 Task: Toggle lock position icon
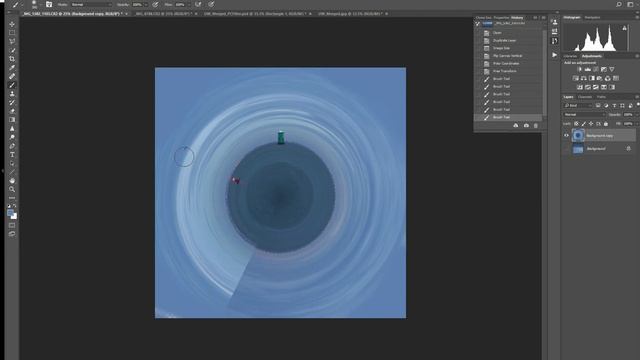(x=591, y=124)
